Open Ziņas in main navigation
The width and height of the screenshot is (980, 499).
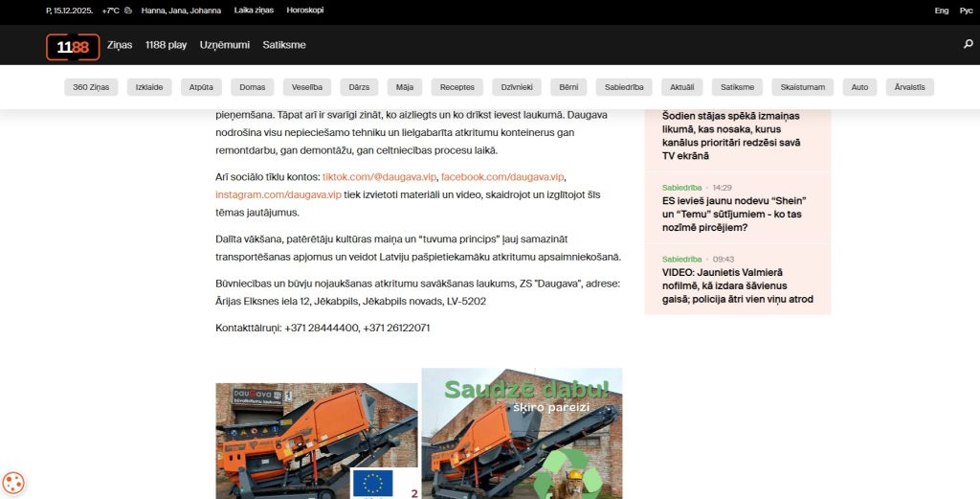click(x=120, y=45)
